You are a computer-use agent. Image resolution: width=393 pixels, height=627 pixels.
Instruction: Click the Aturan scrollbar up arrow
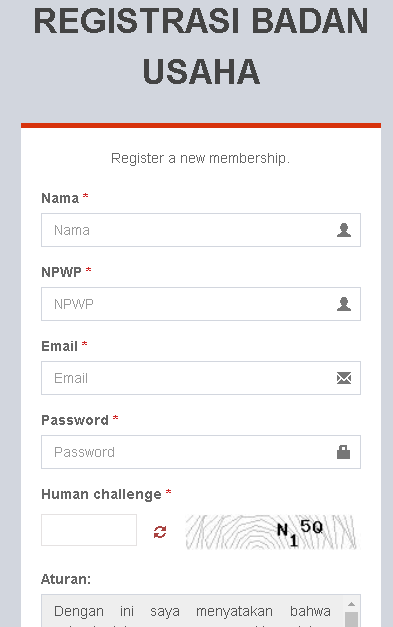[x=351, y=604]
